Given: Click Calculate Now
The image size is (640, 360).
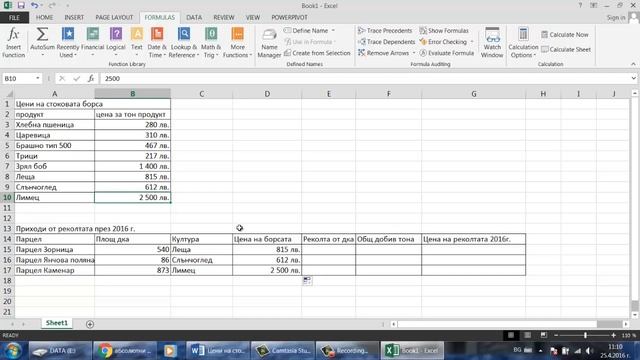Looking at the screenshot, I should coord(565,35).
